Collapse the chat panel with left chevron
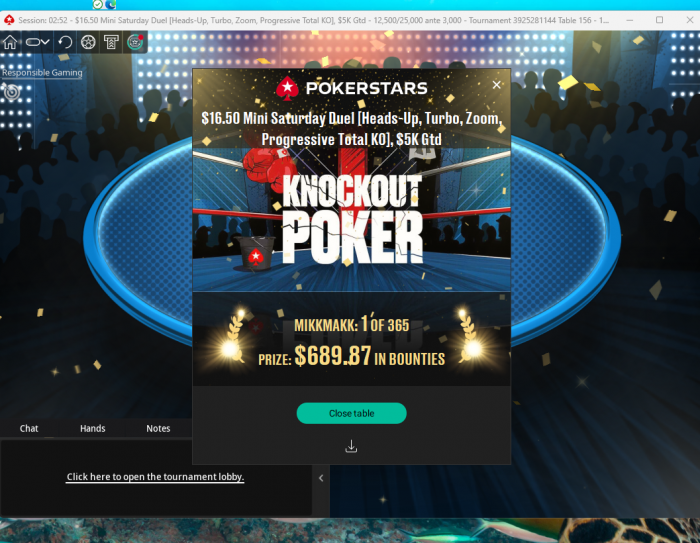This screenshot has height=543, width=700. click(321, 478)
